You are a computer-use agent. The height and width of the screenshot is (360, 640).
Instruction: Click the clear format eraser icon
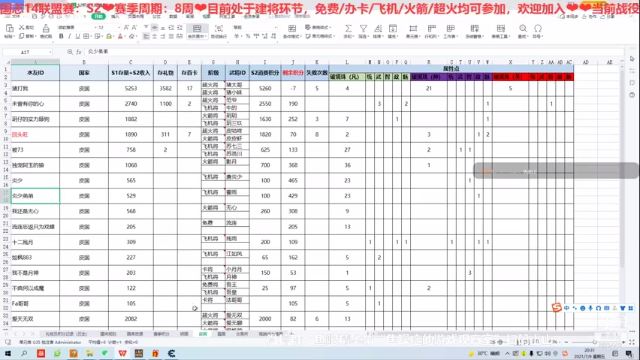click(132, 36)
